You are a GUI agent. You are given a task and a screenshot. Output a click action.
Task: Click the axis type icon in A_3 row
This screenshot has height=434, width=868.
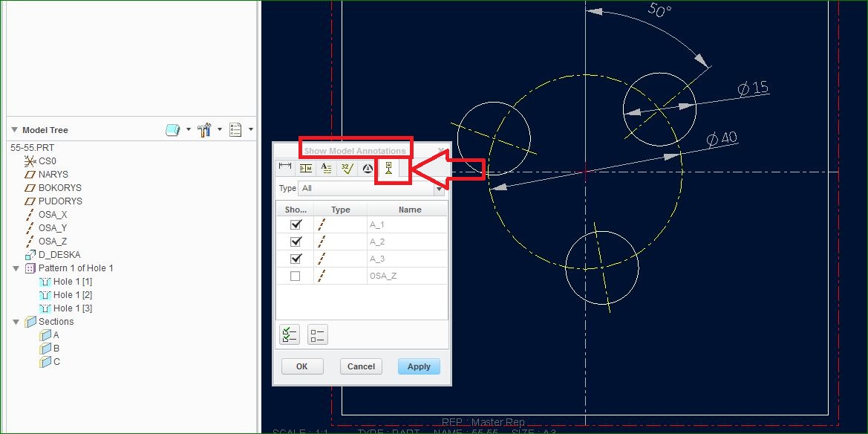322,259
